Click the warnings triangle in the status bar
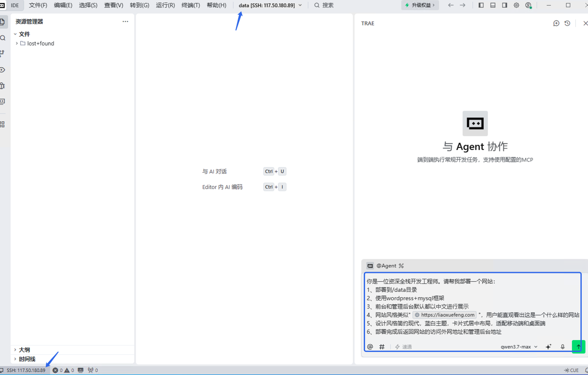Viewport: 588px width, 375px height. pyautogui.click(x=69, y=370)
